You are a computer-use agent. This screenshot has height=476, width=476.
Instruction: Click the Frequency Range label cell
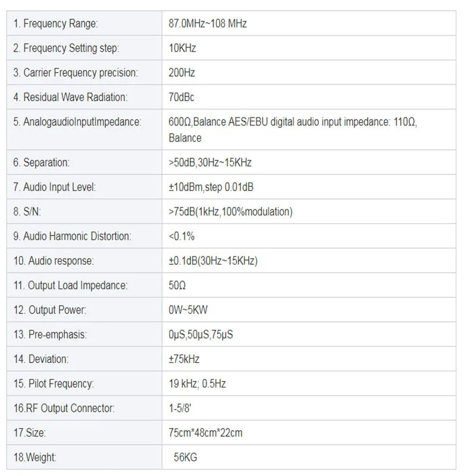55,24
